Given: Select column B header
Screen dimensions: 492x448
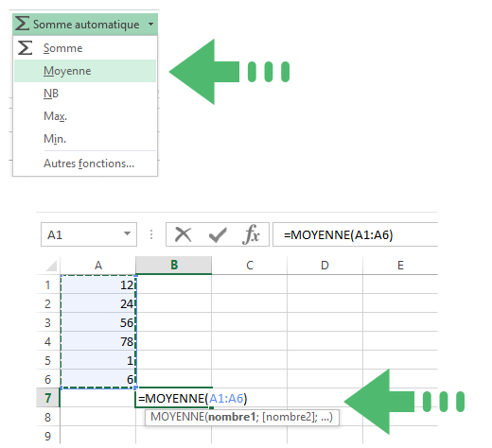Looking at the screenshot, I should click(174, 266).
